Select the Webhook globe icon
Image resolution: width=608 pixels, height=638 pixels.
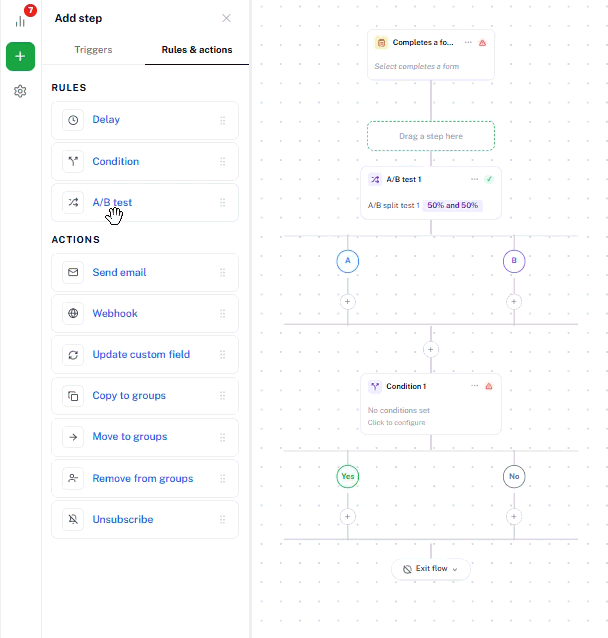73,313
